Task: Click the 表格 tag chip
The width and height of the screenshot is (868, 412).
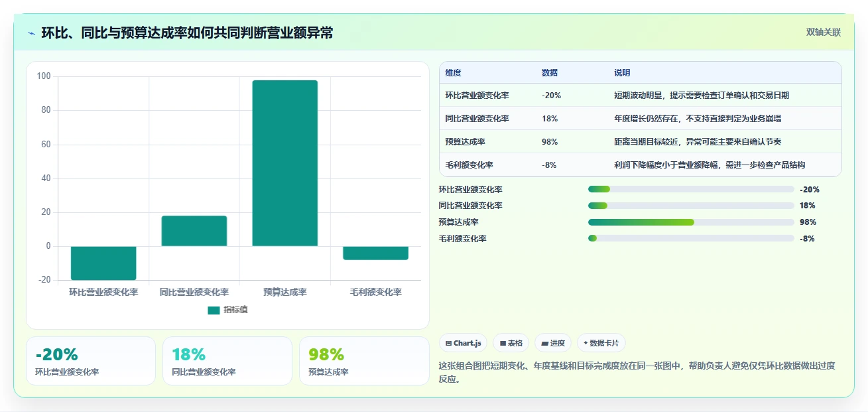Action: pos(511,343)
